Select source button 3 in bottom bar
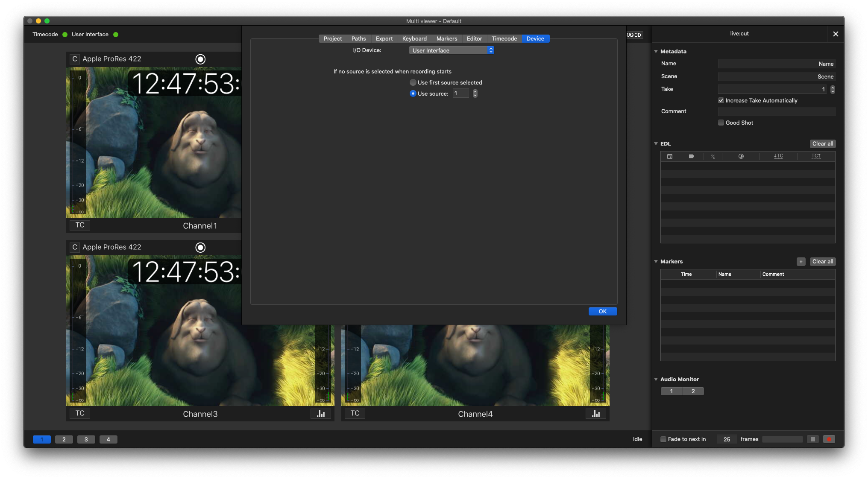The height and width of the screenshot is (479, 868). [x=86, y=440]
